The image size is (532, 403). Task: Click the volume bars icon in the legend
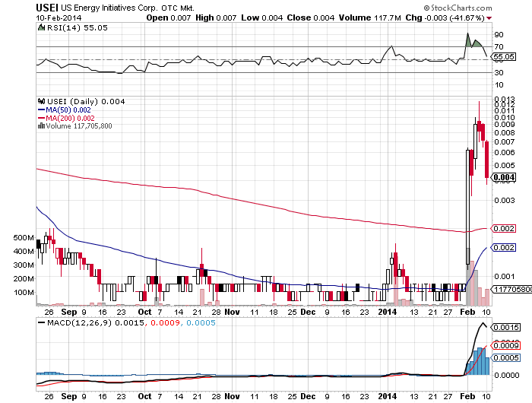pyautogui.click(x=41, y=126)
